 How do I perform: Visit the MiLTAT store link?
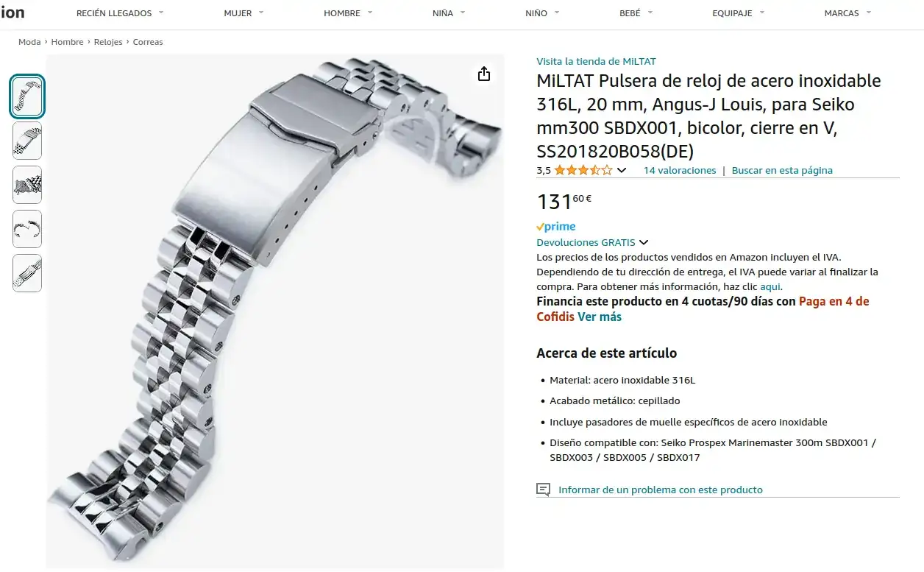(596, 61)
